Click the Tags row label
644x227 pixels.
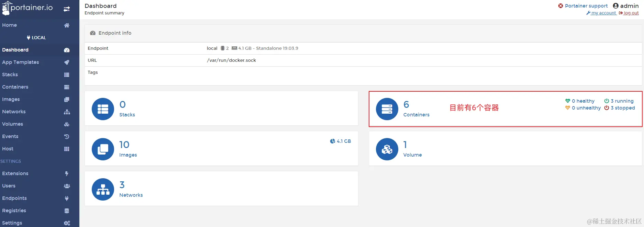[93, 72]
